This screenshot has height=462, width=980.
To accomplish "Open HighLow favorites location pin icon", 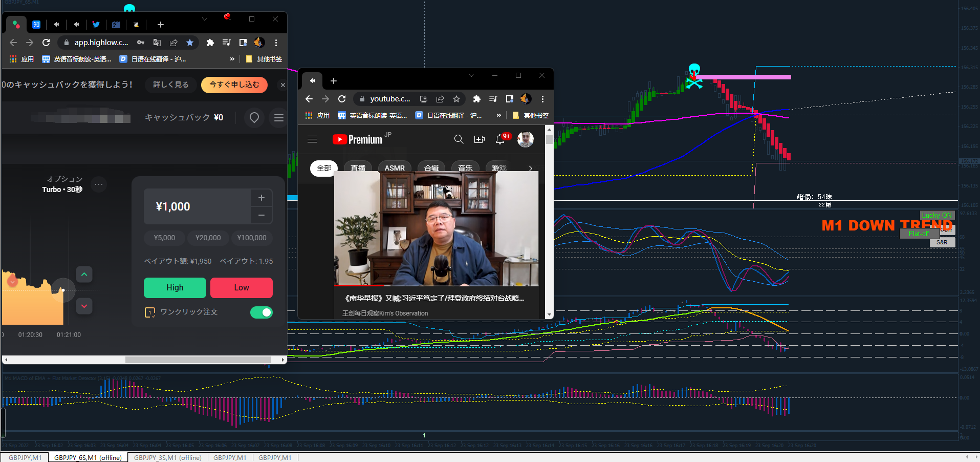I will tap(254, 118).
